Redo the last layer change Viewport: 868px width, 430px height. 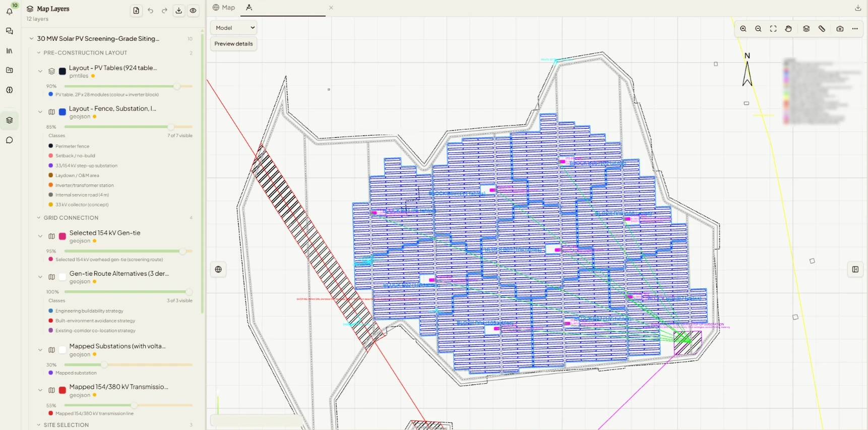pos(164,11)
